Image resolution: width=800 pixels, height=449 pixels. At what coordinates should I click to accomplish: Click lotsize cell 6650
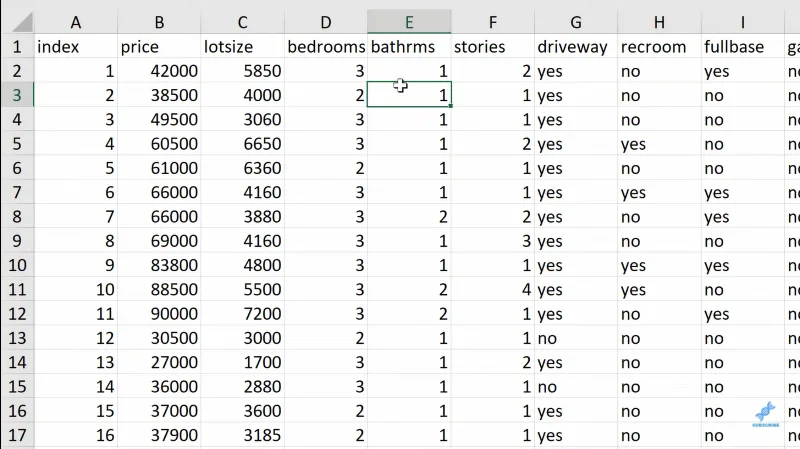point(242,143)
